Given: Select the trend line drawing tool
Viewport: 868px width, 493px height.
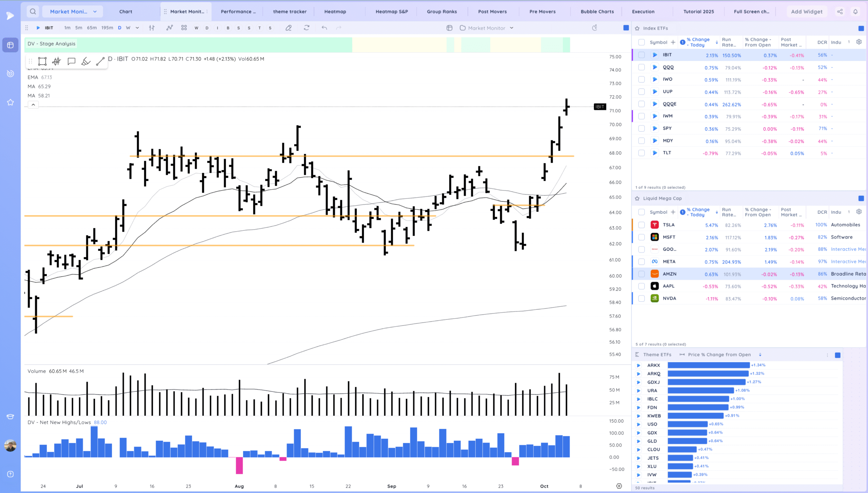Looking at the screenshot, I should (x=100, y=61).
